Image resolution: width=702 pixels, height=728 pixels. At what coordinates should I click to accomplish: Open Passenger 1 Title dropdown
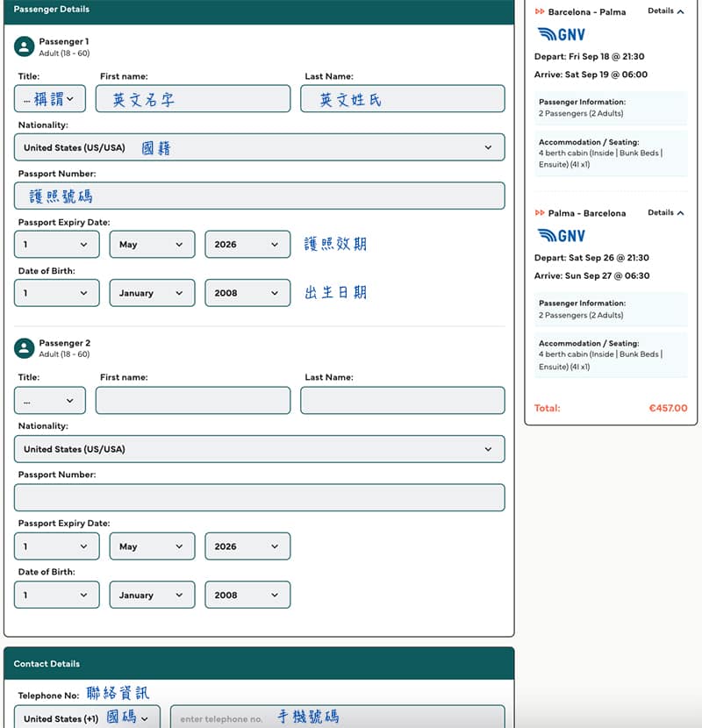coord(50,99)
